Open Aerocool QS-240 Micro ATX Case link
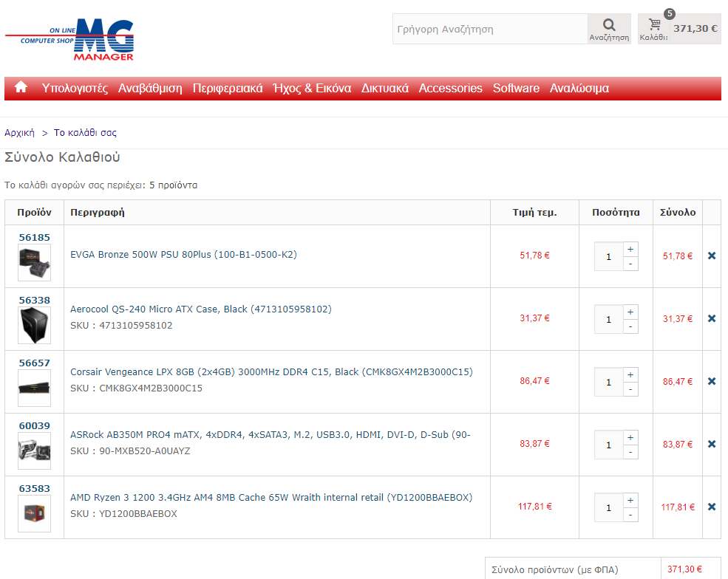This screenshot has height=579, width=728. pos(200,309)
